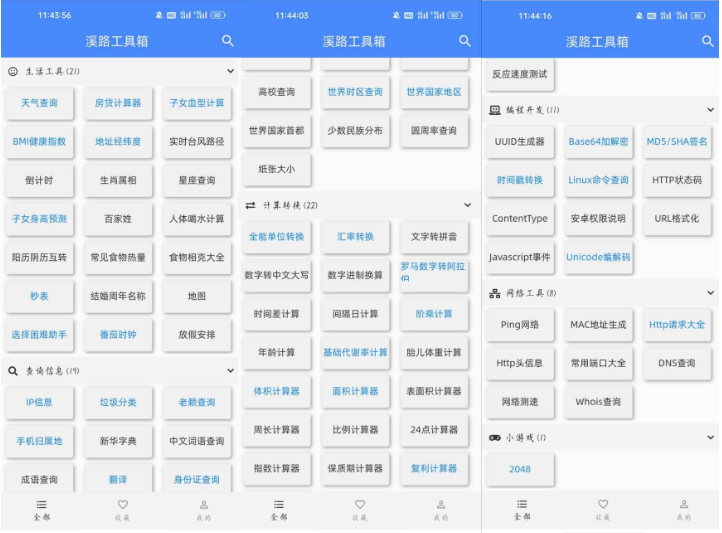Open the 汇率转换 converter
Screen dimensions: 722x533
pos(355,237)
